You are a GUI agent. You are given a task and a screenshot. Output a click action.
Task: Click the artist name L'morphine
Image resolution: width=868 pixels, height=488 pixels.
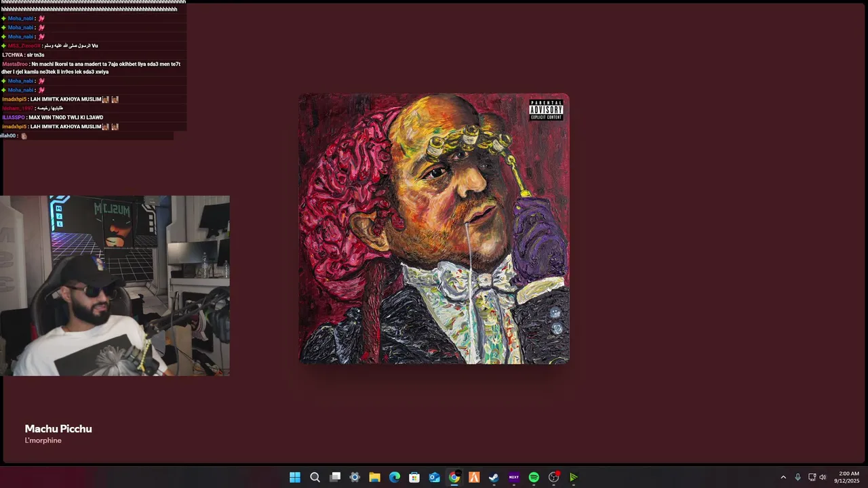click(43, 441)
